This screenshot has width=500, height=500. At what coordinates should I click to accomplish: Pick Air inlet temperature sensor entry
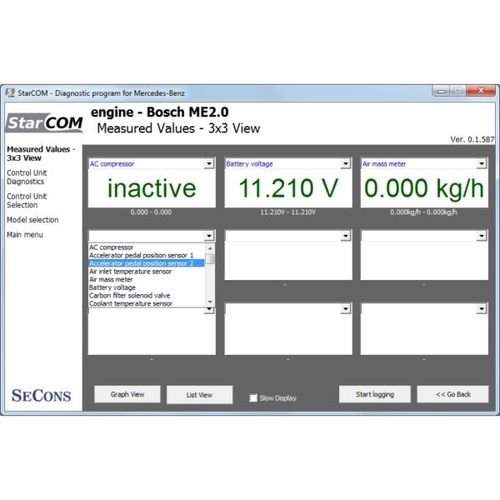pos(146,271)
